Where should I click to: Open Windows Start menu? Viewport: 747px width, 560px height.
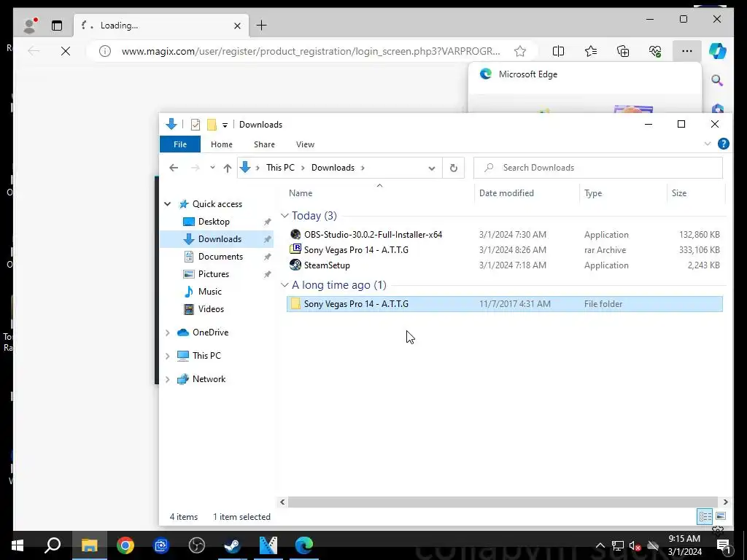[18, 545]
